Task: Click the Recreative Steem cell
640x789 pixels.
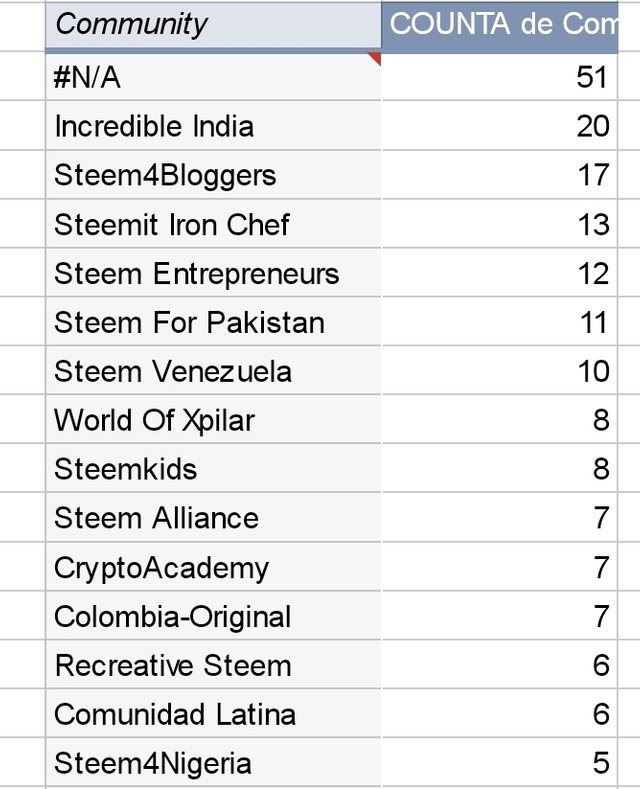Action: [212, 666]
